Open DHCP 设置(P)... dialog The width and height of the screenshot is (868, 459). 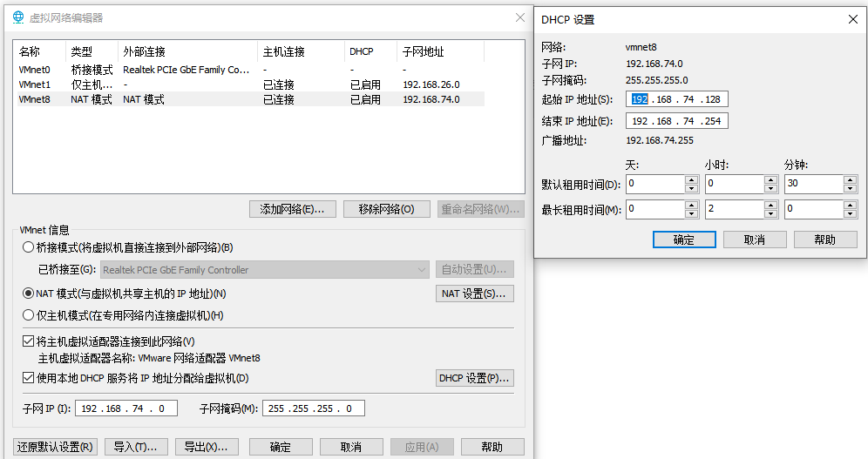(x=474, y=378)
